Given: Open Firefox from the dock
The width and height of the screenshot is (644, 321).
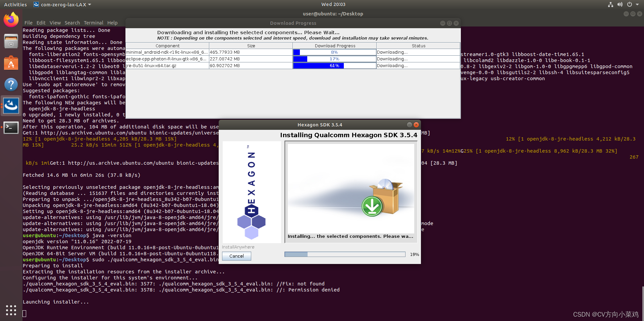Looking at the screenshot, I should coord(11,19).
